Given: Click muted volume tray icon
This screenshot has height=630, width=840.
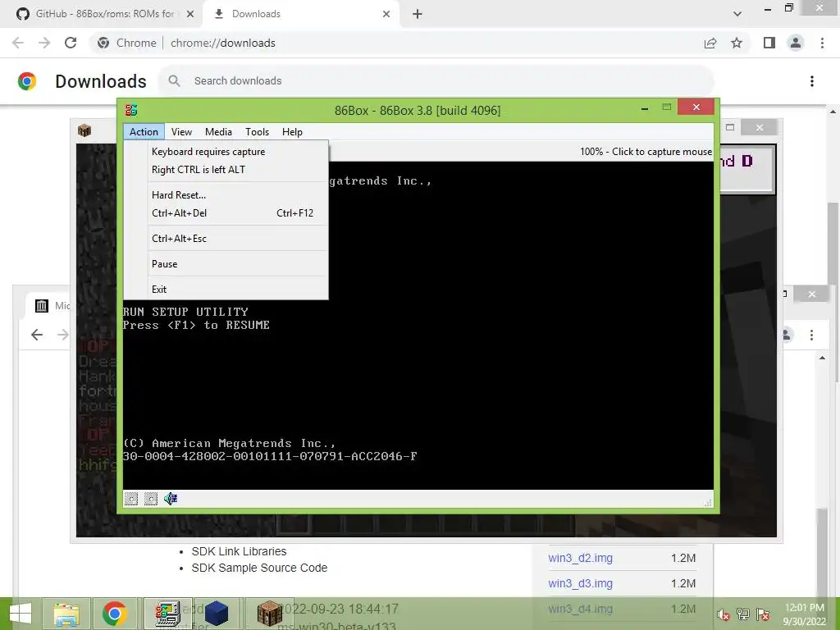Looking at the screenshot, I should [724, 614].
